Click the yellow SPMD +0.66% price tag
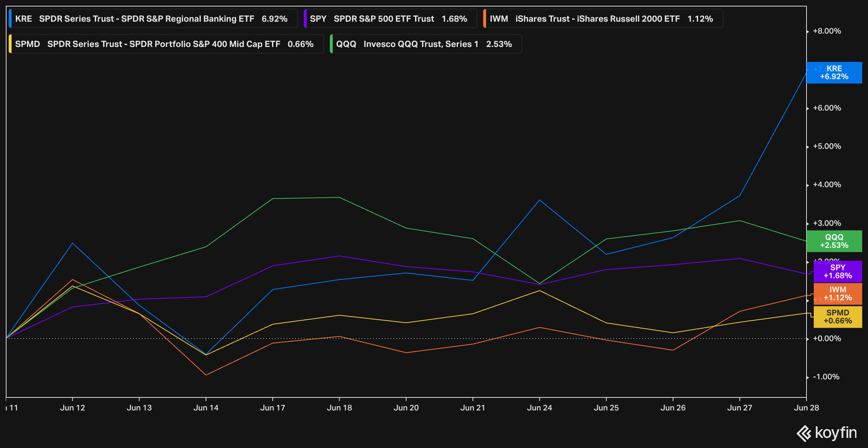 [x=838, y=317]
